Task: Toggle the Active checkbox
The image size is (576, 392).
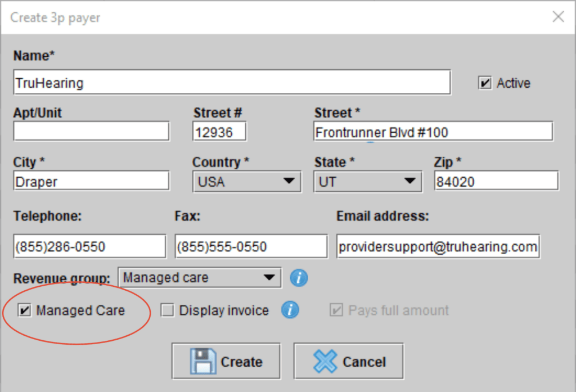Action: [x=485, y=83]
